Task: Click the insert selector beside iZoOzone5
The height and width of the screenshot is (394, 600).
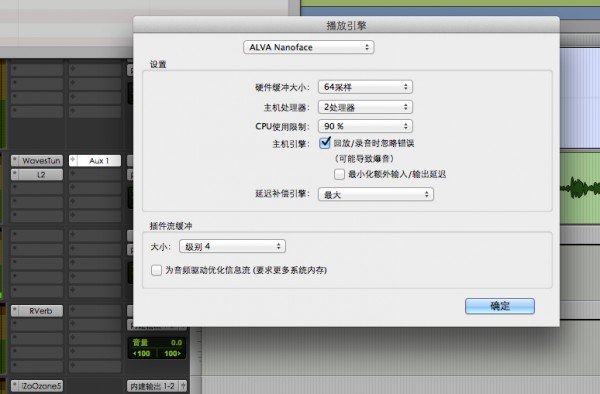Action: 15,386
